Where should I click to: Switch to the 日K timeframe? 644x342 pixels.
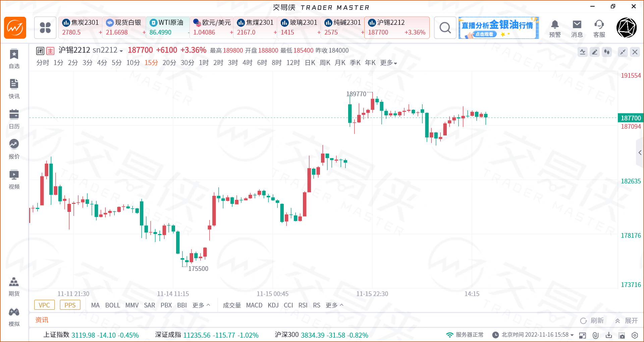click(310, 63)
